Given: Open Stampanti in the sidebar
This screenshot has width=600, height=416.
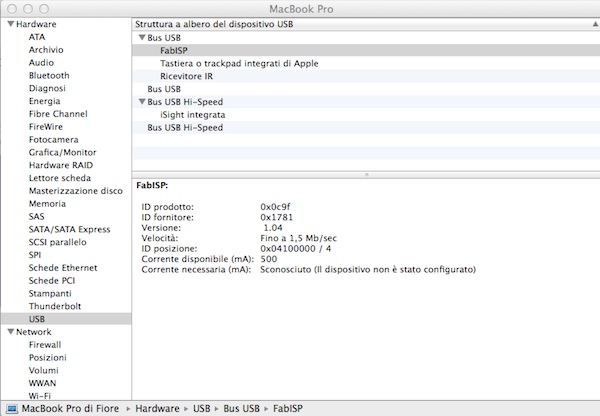Looking at the screenshot, I should tap(50, 294).
